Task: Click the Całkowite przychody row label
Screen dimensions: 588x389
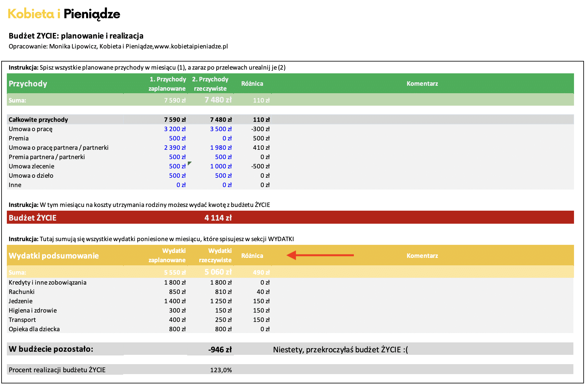Action: pos(38,120)
